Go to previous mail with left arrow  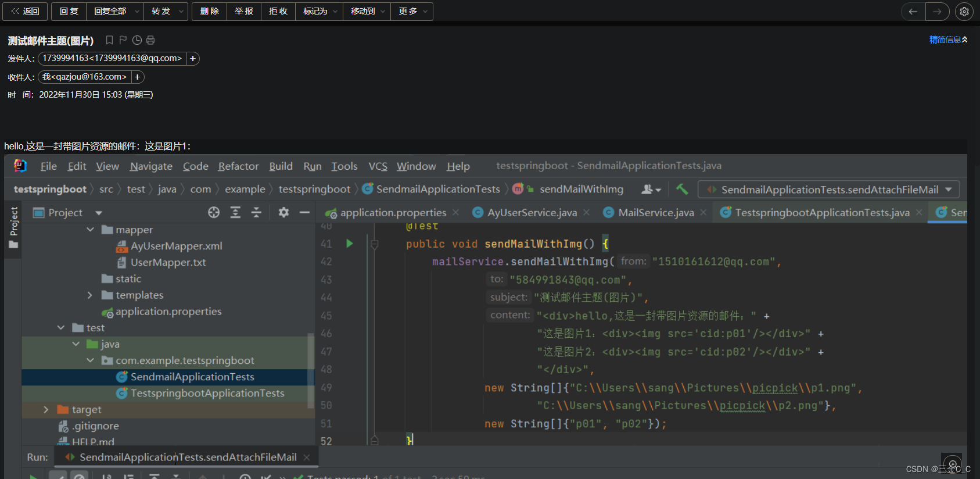click(x=913, y=11)
